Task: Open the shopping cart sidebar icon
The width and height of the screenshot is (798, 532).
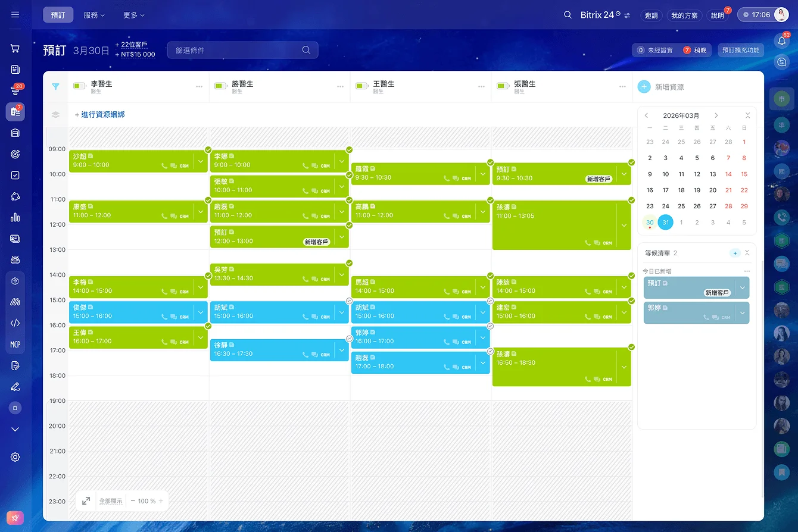Action: pos(15,48)
